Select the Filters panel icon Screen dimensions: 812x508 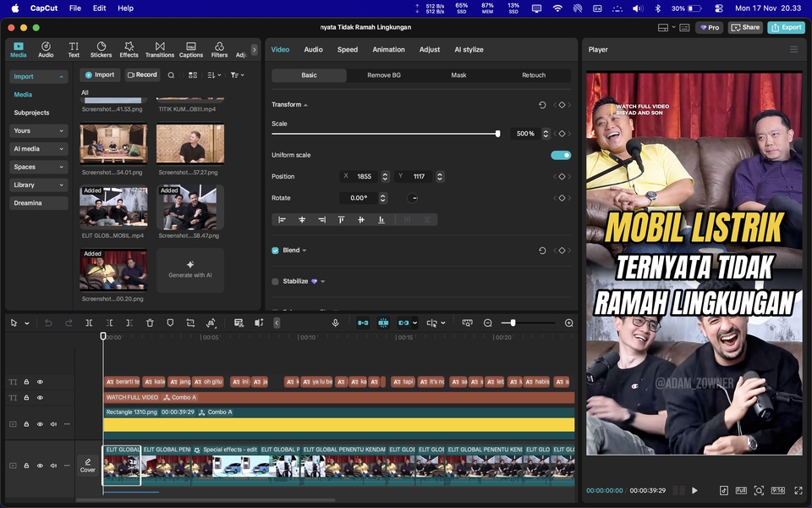click(x=219, y=48)
